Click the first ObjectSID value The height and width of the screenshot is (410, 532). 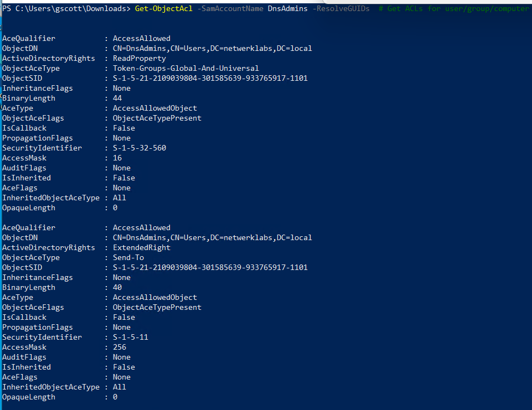[x=210, y=78]
